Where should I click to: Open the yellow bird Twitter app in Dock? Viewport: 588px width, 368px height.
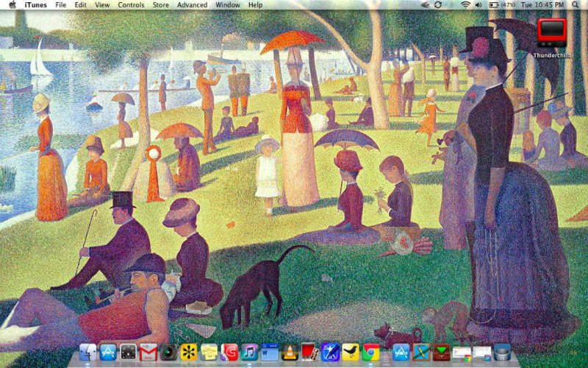pos(351,353)
